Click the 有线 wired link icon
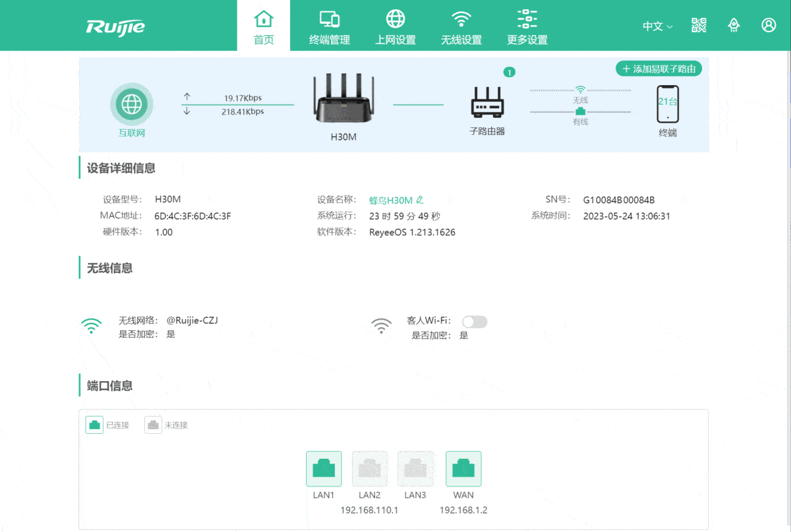Viewport: 791px width, 532px height. click(580, 111)
